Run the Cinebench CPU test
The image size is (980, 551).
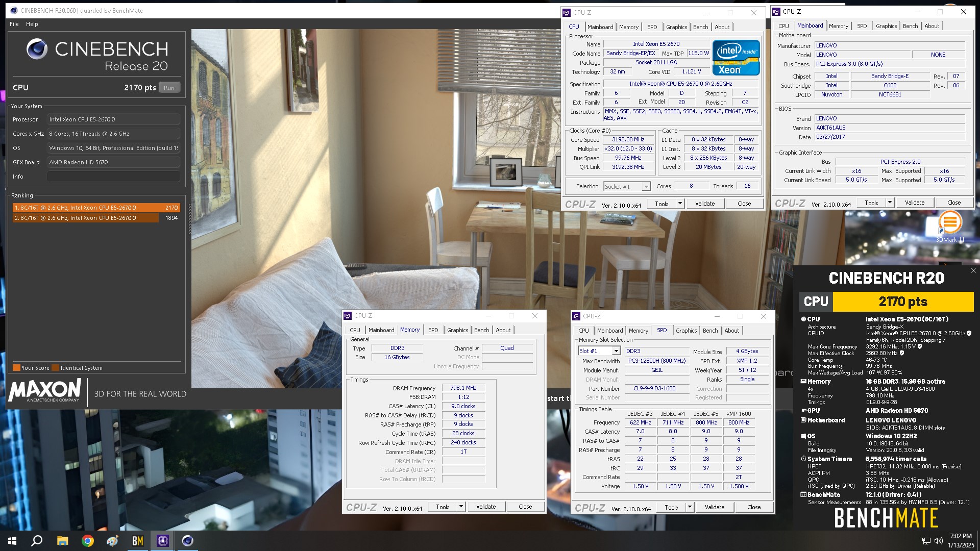coord(169,88)
